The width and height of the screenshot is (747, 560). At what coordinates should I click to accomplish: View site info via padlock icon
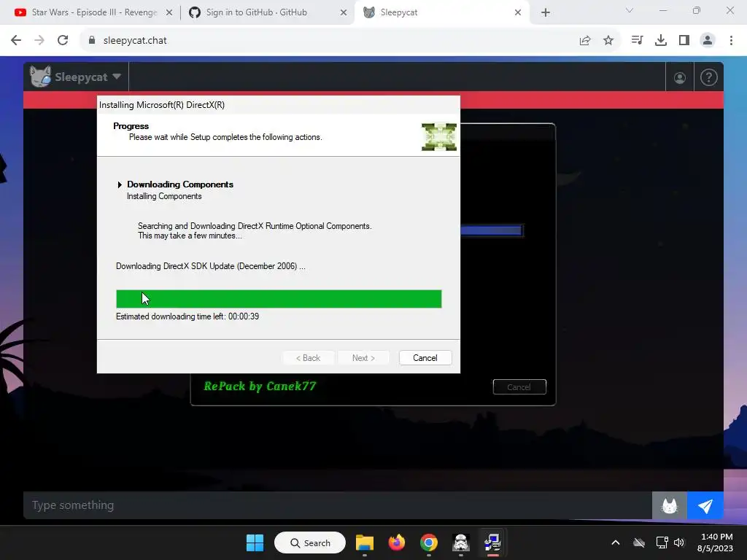tap(92, 41)
